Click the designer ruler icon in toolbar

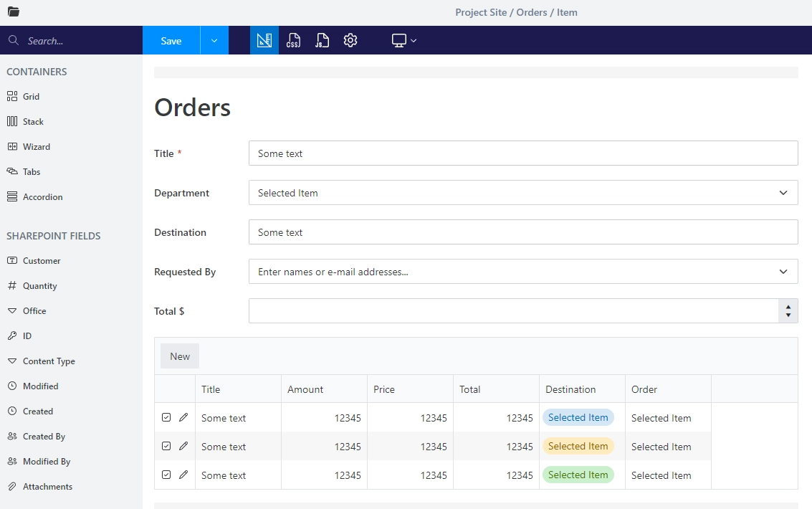point(264,41)
